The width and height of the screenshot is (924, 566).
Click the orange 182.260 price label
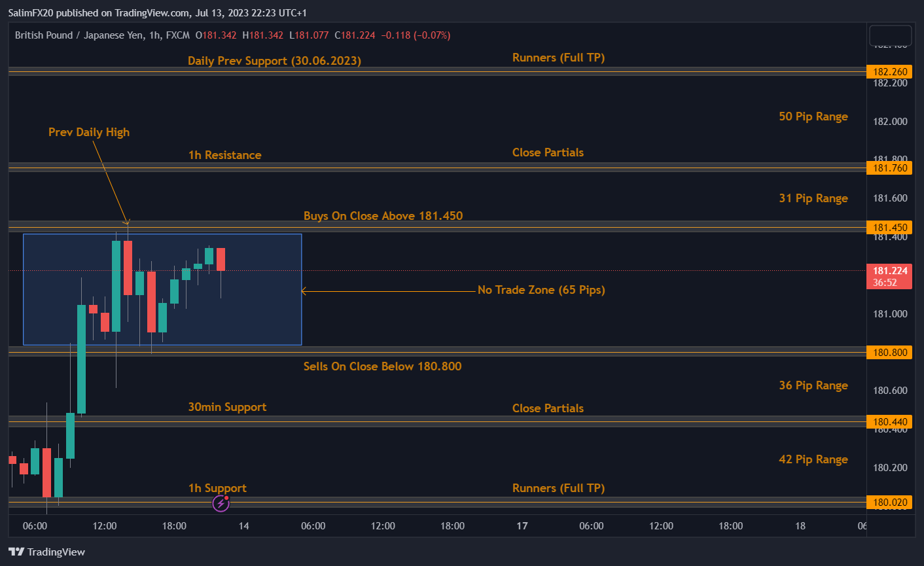pyautogui.click(x=889, y=71)
